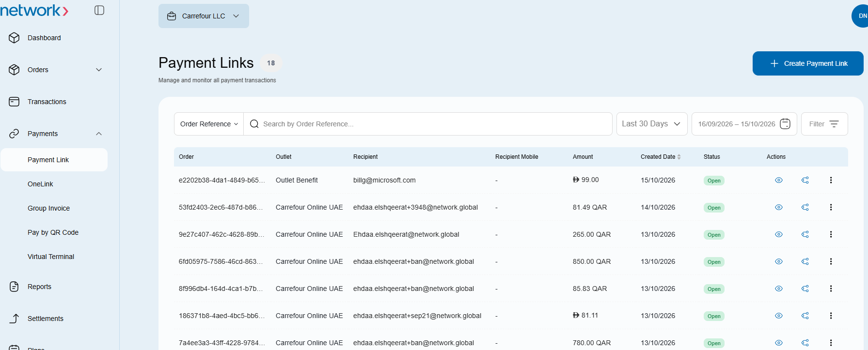Open the date range calendar icon
The image size is (868, 350).
coord(785,124)
